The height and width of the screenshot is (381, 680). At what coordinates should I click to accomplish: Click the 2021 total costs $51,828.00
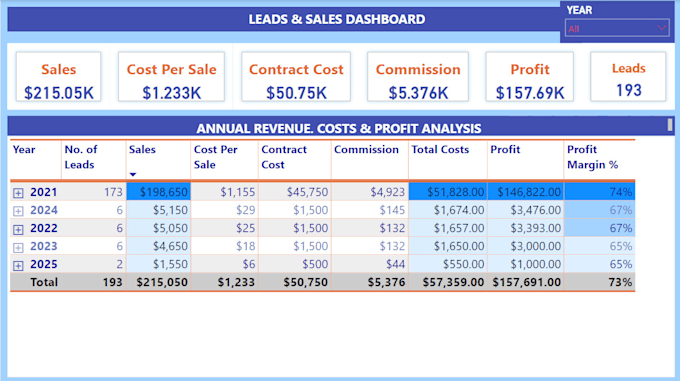[448, 192]
